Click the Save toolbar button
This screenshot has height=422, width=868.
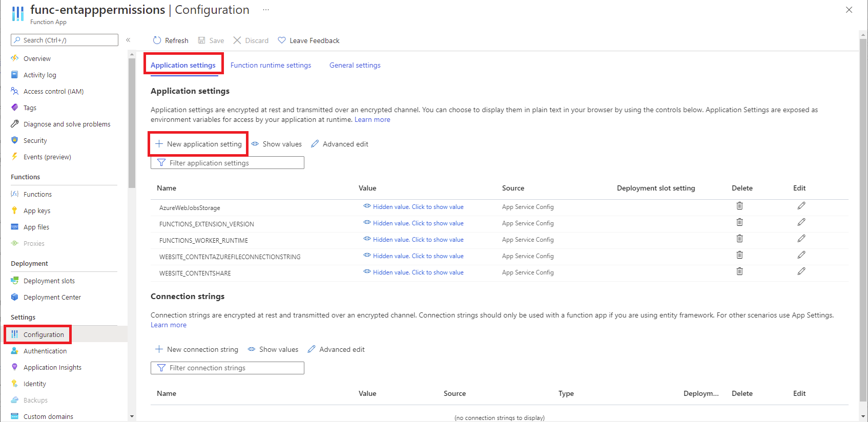pos(211,40)
